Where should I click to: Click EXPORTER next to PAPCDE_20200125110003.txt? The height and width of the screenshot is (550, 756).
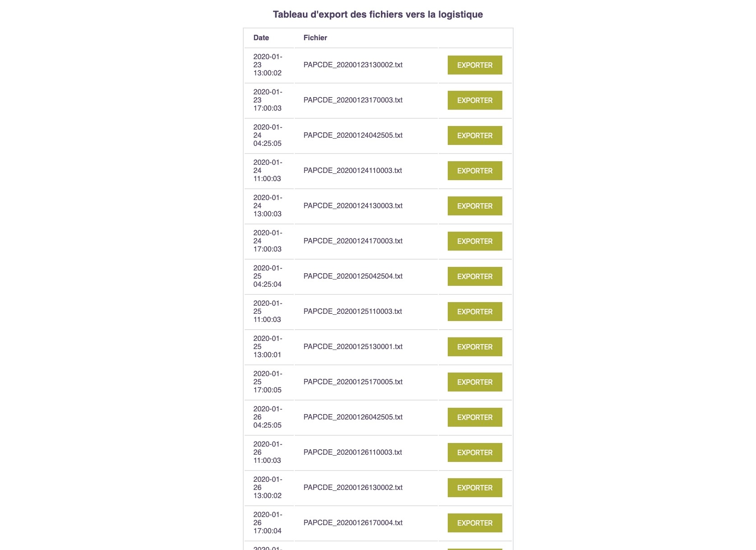click(474, 312)
